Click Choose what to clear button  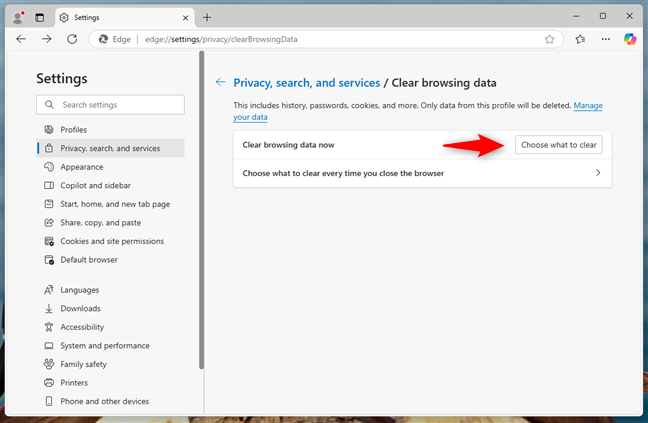pyautogui.click(x=558, y=145)
